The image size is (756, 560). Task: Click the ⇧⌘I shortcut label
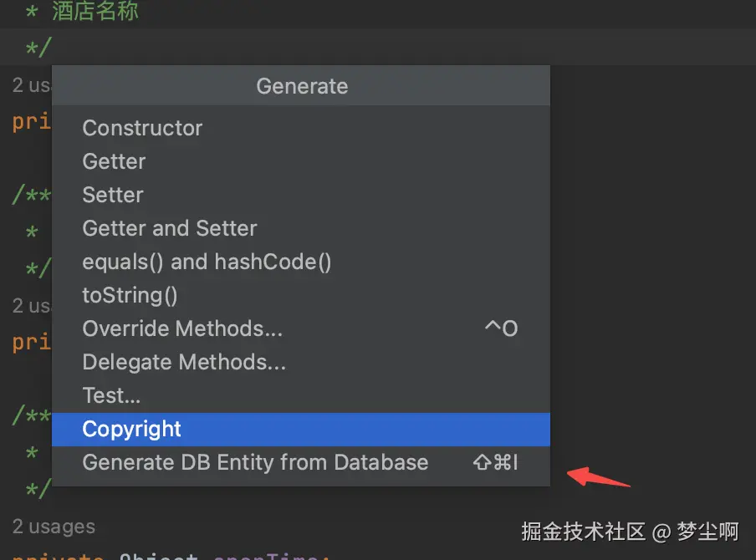pyautogui.click(x=496, y=462)
